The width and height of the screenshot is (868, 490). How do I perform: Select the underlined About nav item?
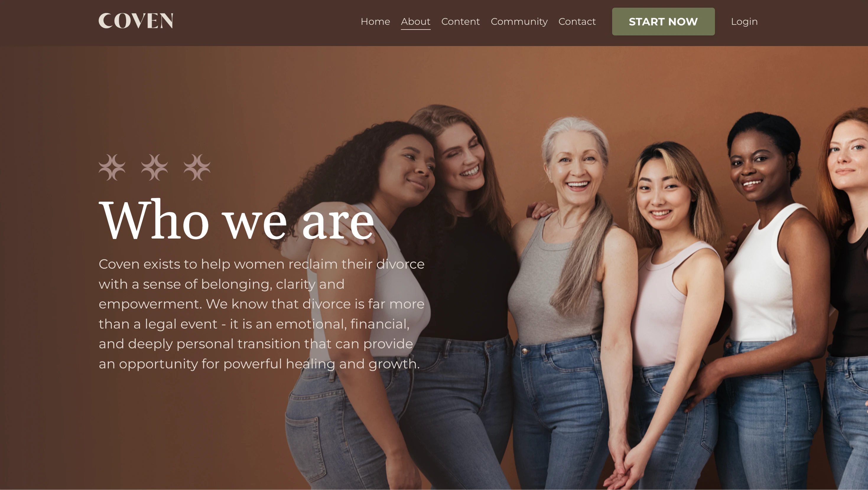coord(415,22)
